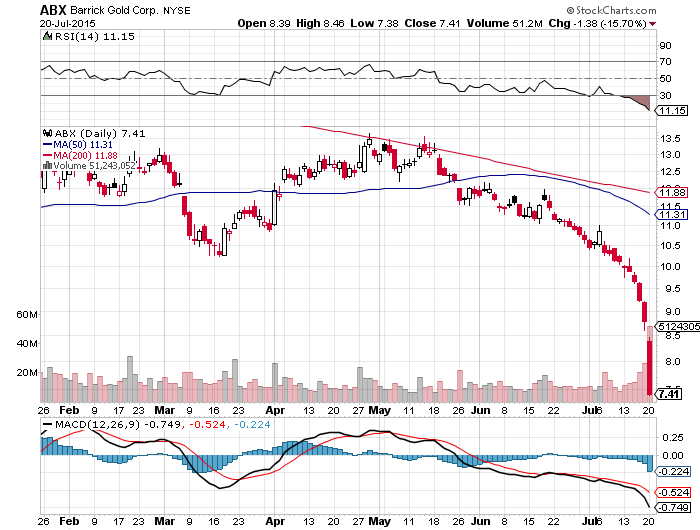Click the Close 7.41 value in the header
This screenshot has width=700, height=530.
coord(432,23)
